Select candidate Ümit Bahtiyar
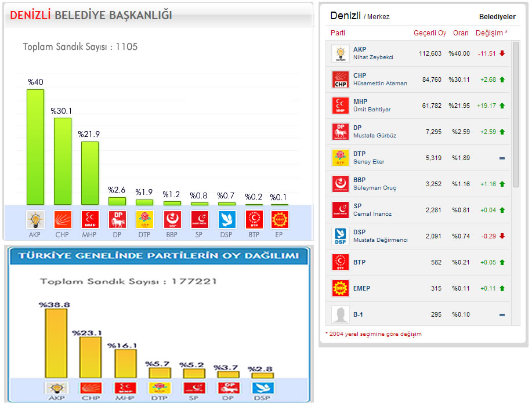The width and height of the screenshot is (532, 406). pos(372,110)
